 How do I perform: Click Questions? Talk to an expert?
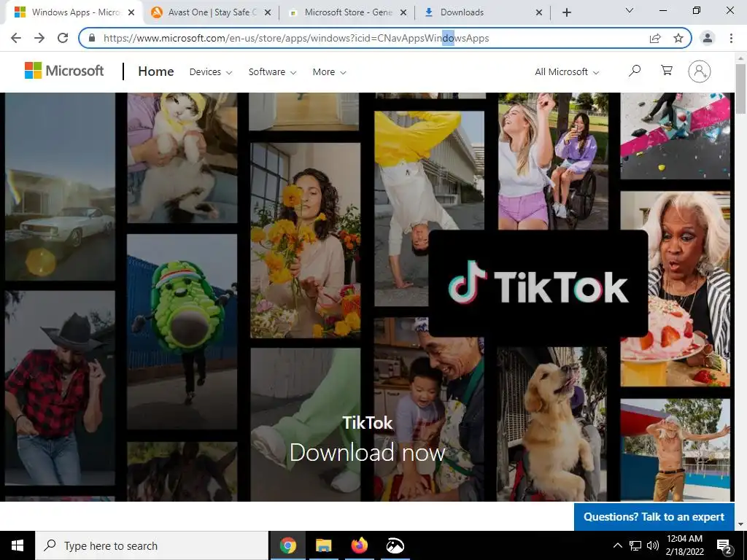pos(654,517)
